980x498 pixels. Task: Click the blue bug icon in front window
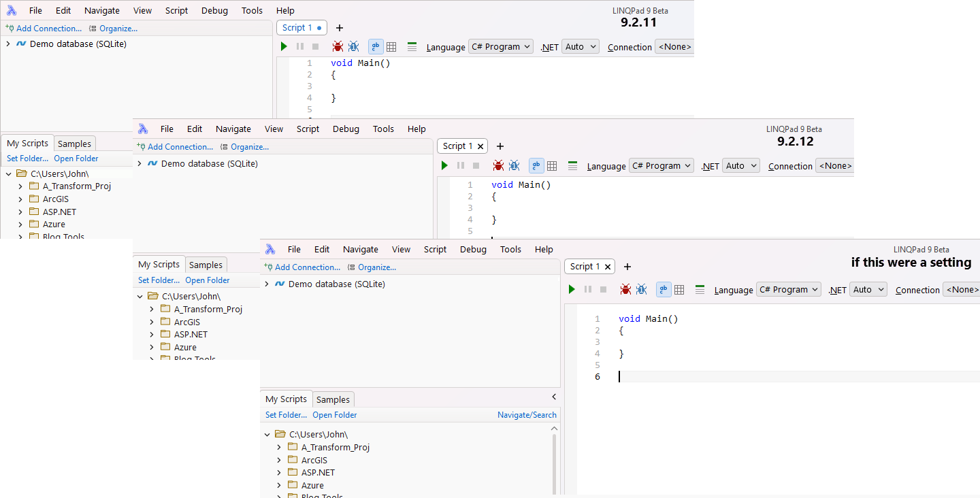(641, 289)
